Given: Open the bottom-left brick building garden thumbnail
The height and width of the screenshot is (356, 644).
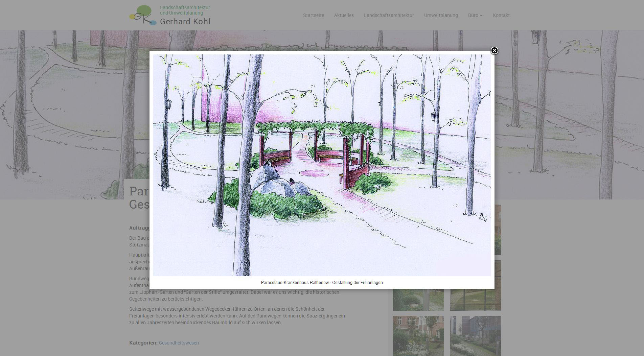Looking at the screenshot, I should click(418, 336).
